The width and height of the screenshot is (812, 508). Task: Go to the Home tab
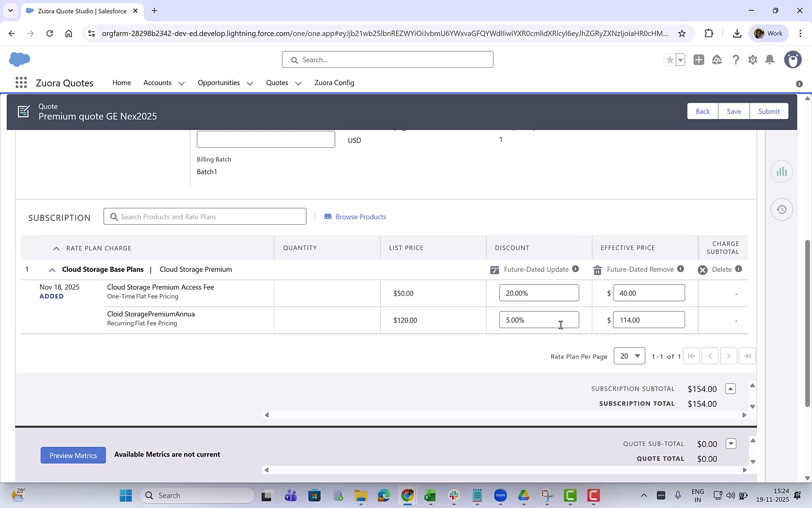coord(121,83)
